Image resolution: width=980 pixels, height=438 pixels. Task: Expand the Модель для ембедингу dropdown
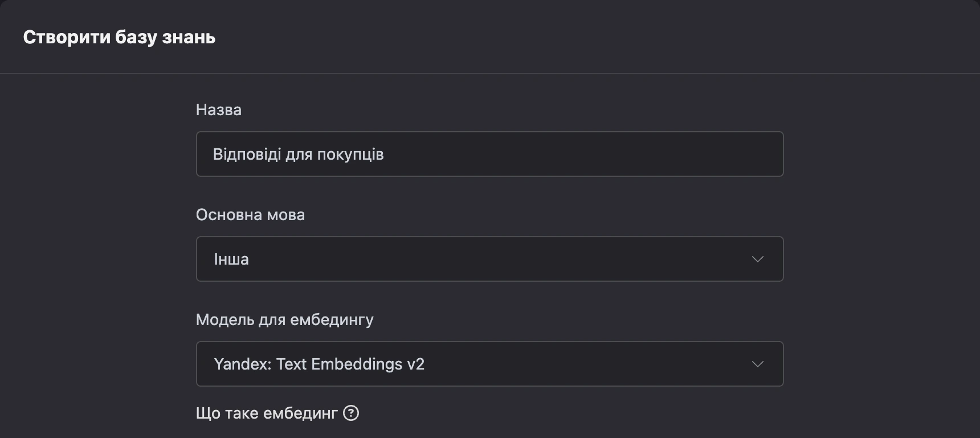click(x=489, y=364)
